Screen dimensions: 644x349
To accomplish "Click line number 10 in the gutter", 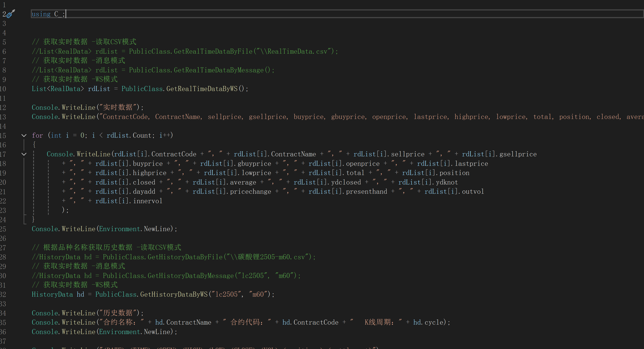I will [3, 89].
